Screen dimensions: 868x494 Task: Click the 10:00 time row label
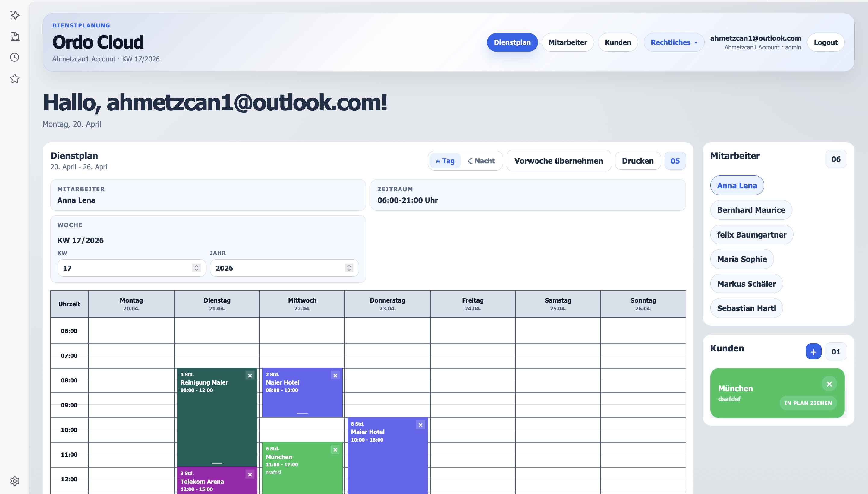[x=69, y=430]
